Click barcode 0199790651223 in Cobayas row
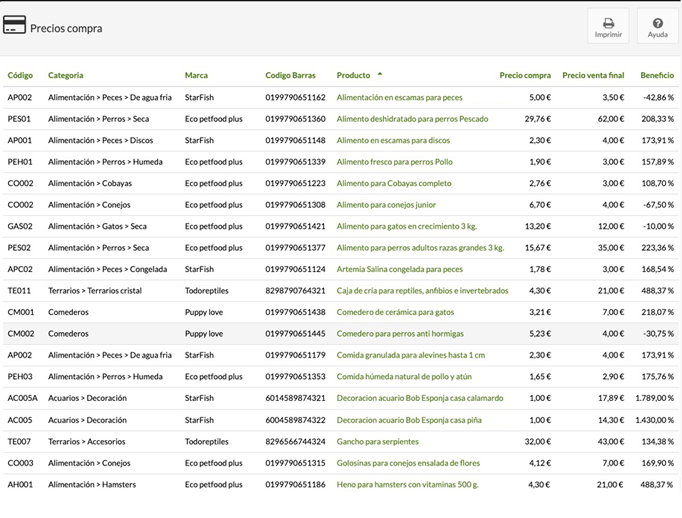The width and height of the screenshot is (682, 518). pyautogui.click(x=295, y=184)
